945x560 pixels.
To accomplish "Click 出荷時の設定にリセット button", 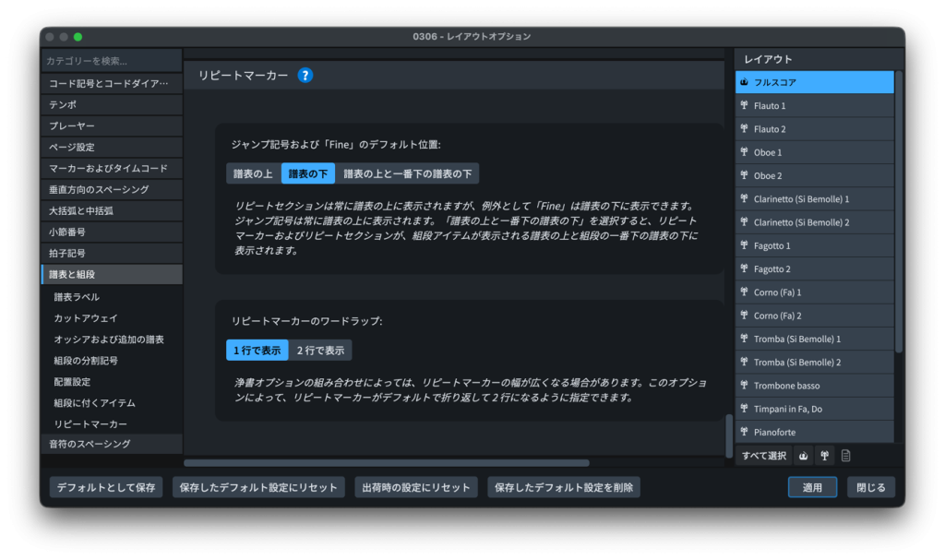I will coord(415,487).
